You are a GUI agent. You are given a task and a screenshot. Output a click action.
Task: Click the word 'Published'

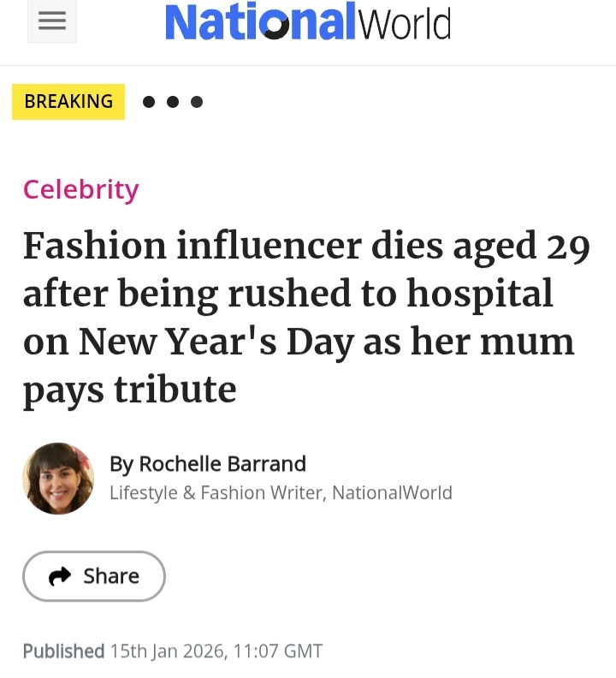63,651
